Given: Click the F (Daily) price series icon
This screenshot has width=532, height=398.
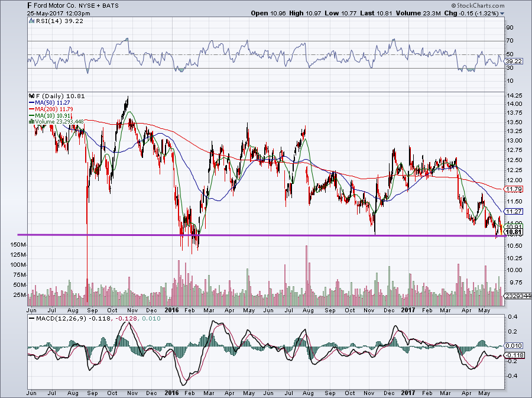Looking at the screenshot, I should (32, 96).
